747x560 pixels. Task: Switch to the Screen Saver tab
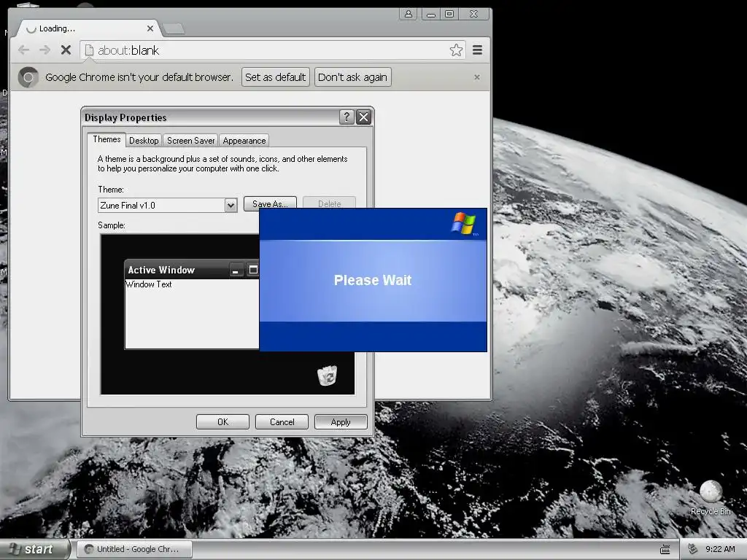pyautogui.click(x=190, y=141)
